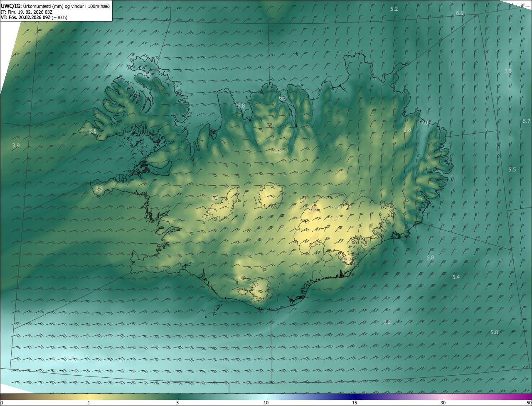The image size is (532, 406).
Task: Click the '30' tick label on the colour scale
Action: 443,403
